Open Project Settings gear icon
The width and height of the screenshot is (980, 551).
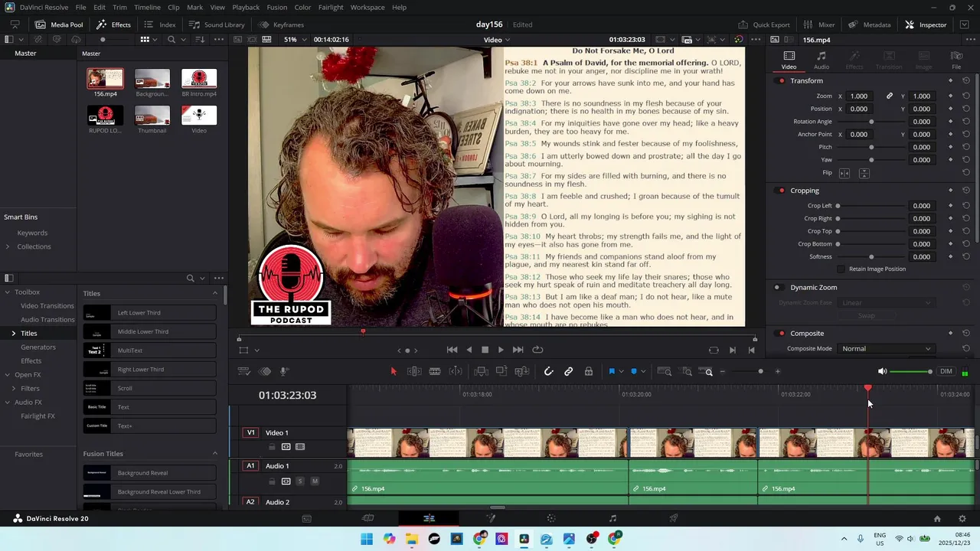[x=962, y=518]
